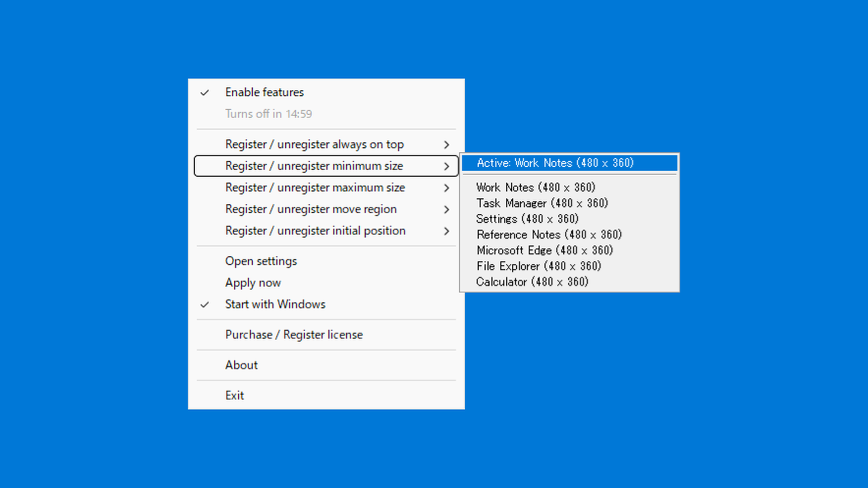The height and width of the screenshot is (488, 868).
Task: Pick non-active Work Notes (480 x 360) entry
Action: click(570, 187)
